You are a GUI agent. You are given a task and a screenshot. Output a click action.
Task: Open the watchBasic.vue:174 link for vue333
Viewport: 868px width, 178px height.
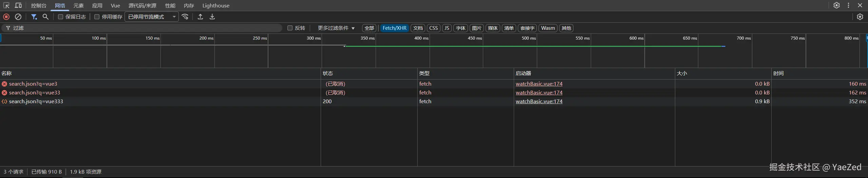[x=539, y=101]
